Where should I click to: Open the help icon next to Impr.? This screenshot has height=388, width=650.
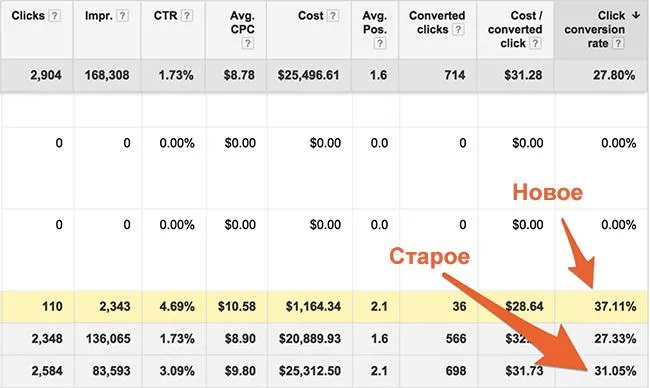[122, 16]
